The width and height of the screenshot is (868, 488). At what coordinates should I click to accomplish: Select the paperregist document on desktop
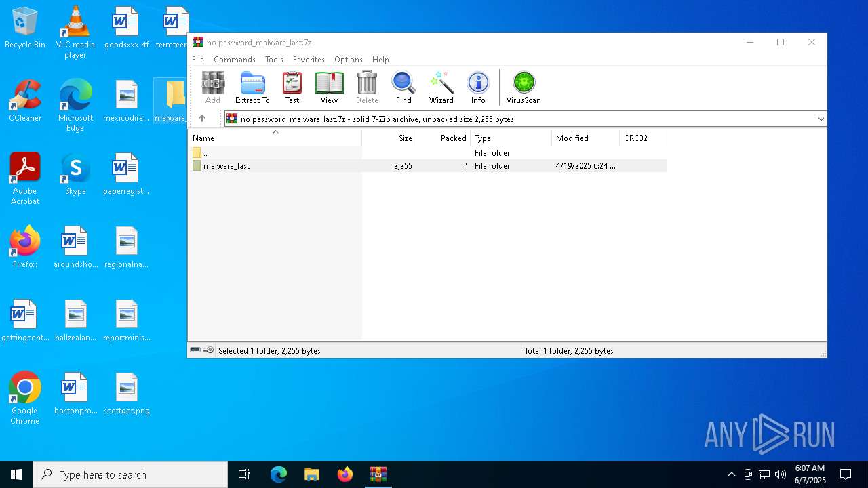[x=126, y=174]
